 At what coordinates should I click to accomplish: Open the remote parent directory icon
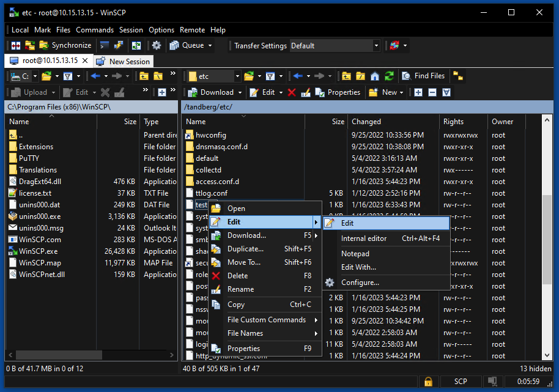coord(346,76)
